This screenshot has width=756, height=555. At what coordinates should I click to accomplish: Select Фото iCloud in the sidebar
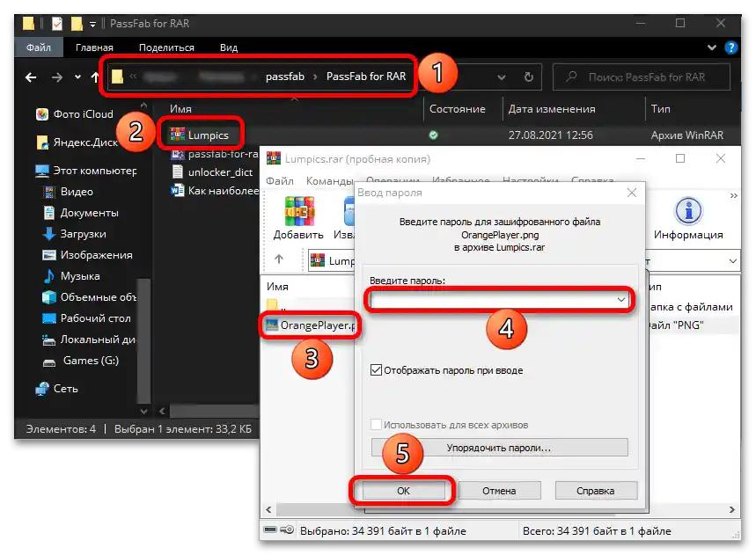(75, 114)
